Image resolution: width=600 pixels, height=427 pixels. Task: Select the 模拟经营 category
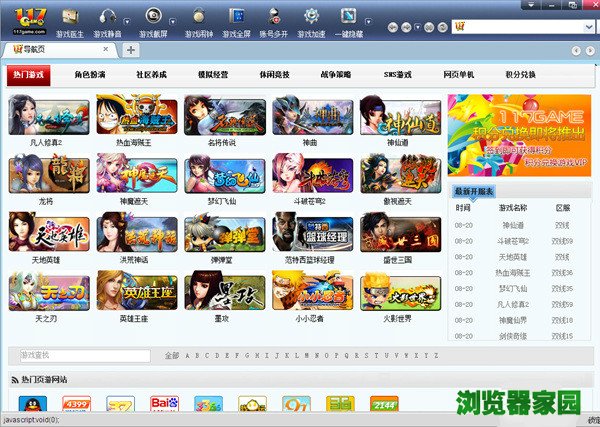(x=213, y=75)
